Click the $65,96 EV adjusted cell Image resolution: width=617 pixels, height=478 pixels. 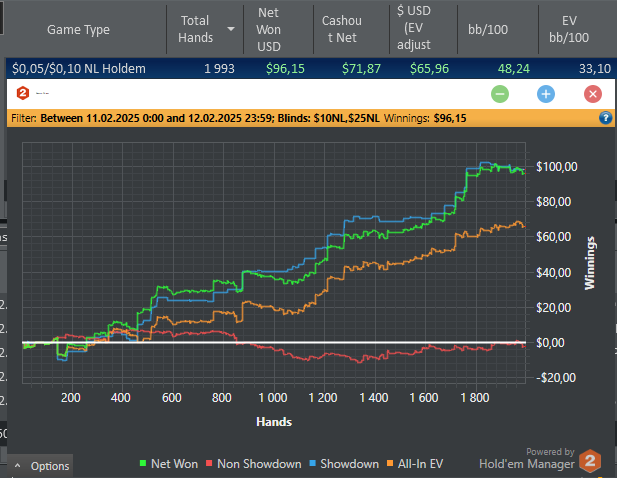(429, 69)
